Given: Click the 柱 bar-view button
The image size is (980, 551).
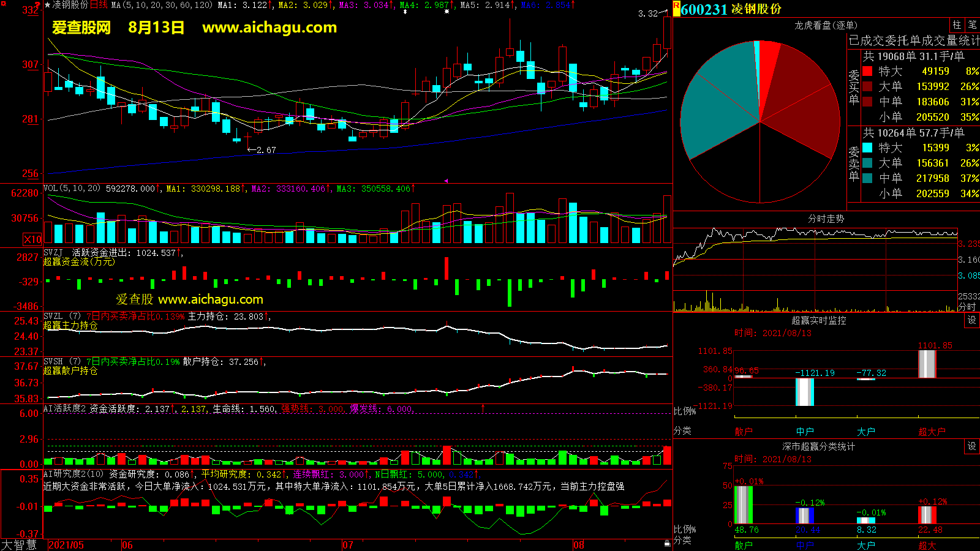Looking at the screenshot, I should [x=957, y=25].
